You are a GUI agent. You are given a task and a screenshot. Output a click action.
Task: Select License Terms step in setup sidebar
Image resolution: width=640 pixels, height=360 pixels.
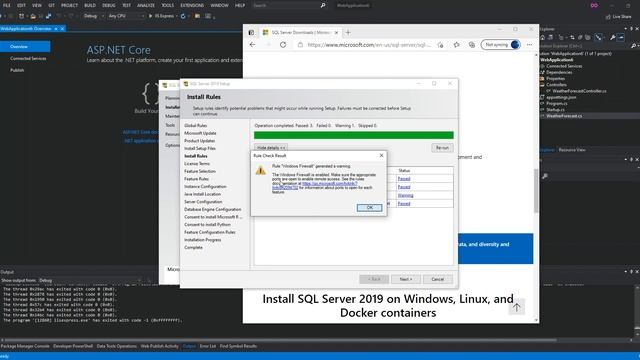tap(197, 164)
